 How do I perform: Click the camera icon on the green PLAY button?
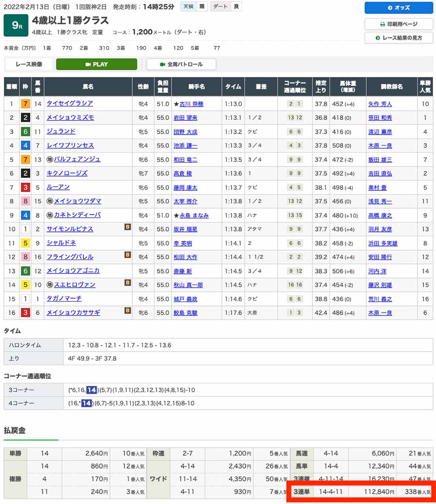[x=89, y=64]
